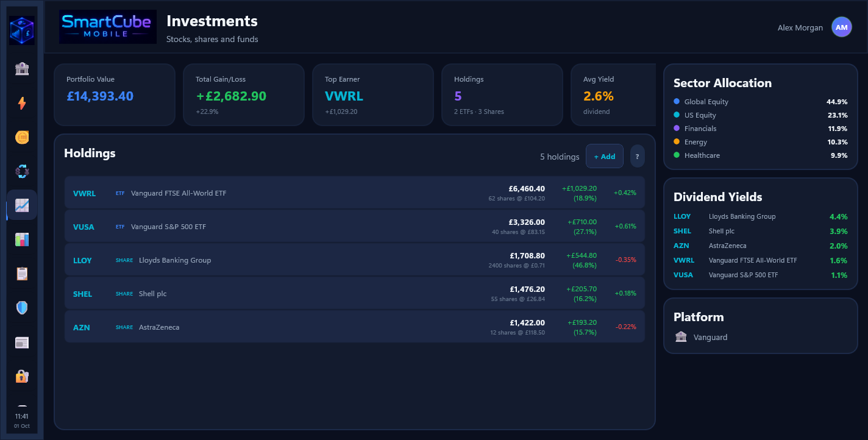This screenshot has height=440, width=868.
Task: Click the £3,326.00 holding value
Action: 527,222
